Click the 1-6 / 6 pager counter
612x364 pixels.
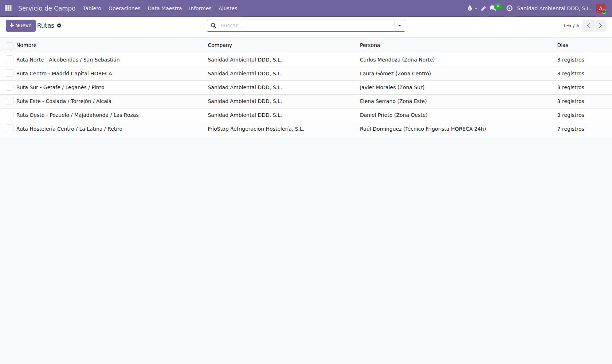[x=571, y=25]
